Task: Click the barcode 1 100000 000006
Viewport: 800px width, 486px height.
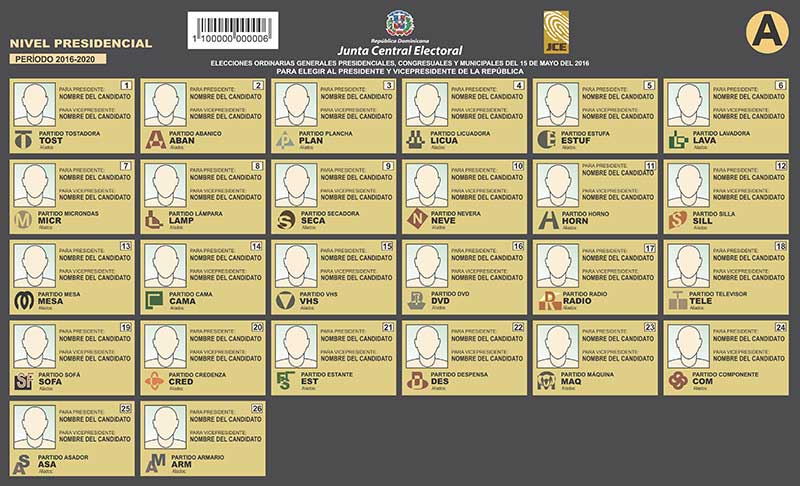Action: pyautogui.click(x=233, y=31)
